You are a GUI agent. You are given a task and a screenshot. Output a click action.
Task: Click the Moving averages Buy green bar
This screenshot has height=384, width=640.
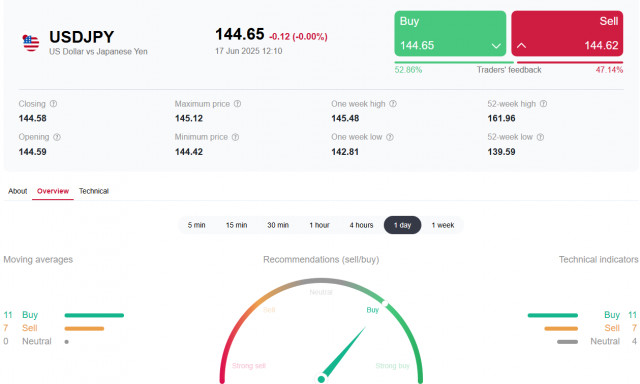(x=94, y=315)
